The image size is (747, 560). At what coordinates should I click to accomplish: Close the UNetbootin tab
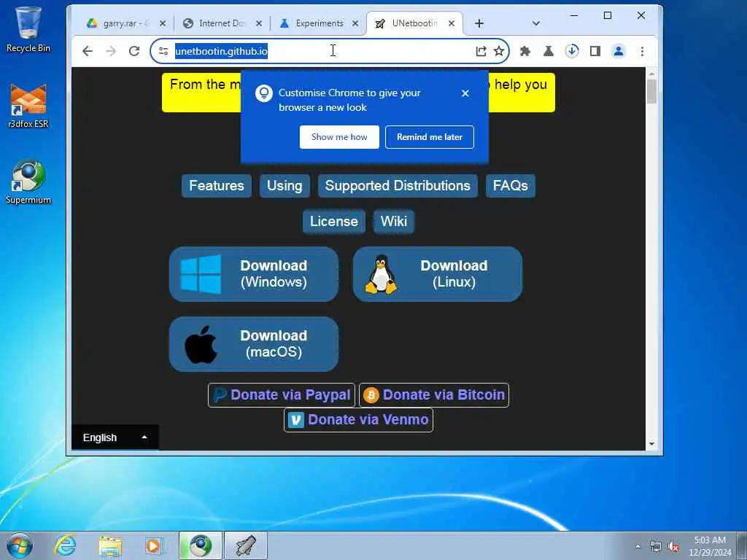click(x=452, y=23)
